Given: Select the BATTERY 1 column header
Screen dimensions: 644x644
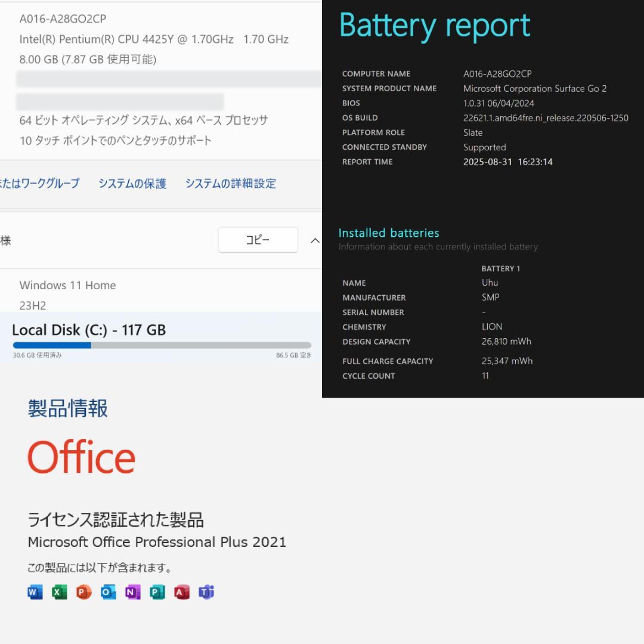Looking at the screenshot, I should (501, 268).
